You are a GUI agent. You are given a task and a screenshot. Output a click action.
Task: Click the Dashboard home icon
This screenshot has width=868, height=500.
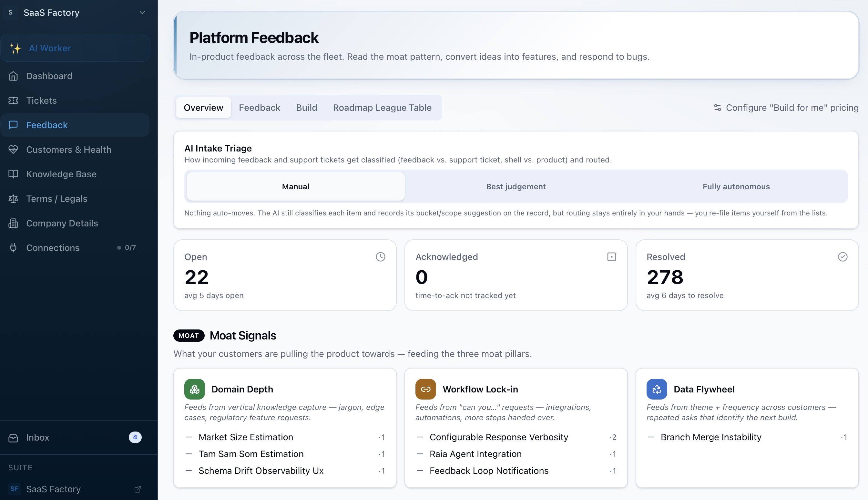tap(13, 76)
